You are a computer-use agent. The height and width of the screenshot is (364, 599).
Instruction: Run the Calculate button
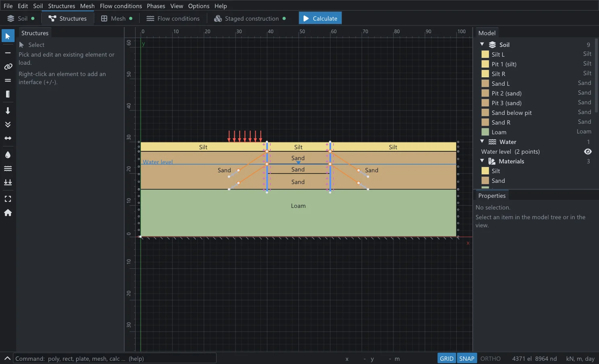click(320, 18)
